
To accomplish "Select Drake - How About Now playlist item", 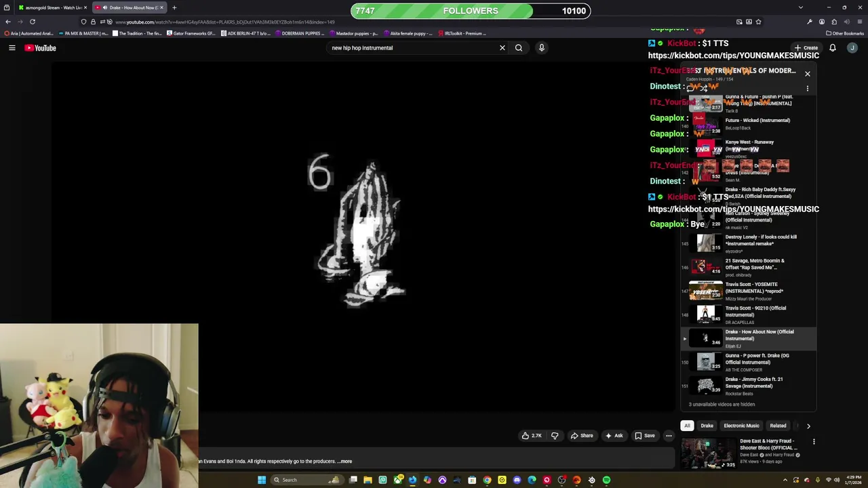I will (748, 338).
